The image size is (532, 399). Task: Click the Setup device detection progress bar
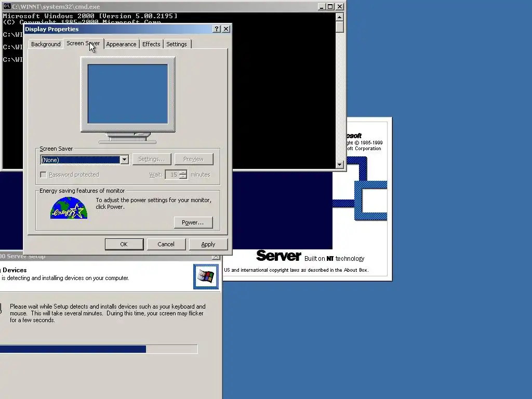point(99,349)
